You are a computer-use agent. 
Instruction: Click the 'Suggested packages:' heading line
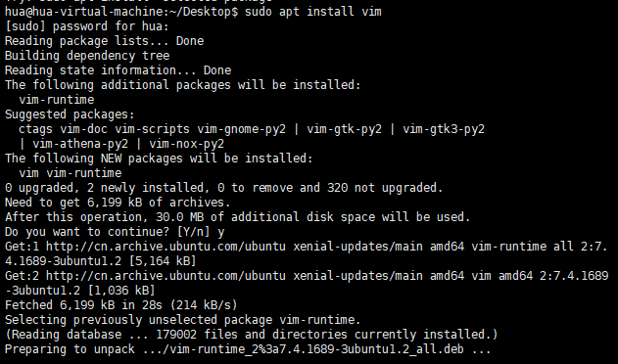tap(70, 114)
